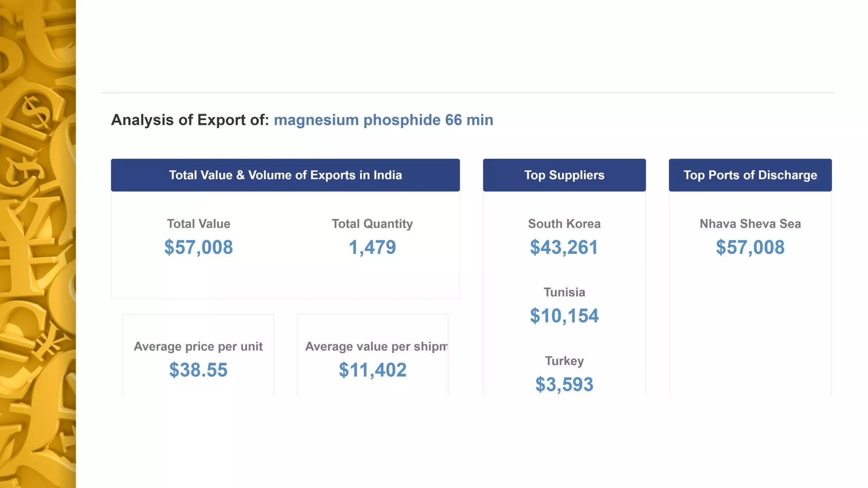Viewport: 868px width, 488px height.
Task: Select the Total Value & Volume header
Action: click(x=285, y=175)
